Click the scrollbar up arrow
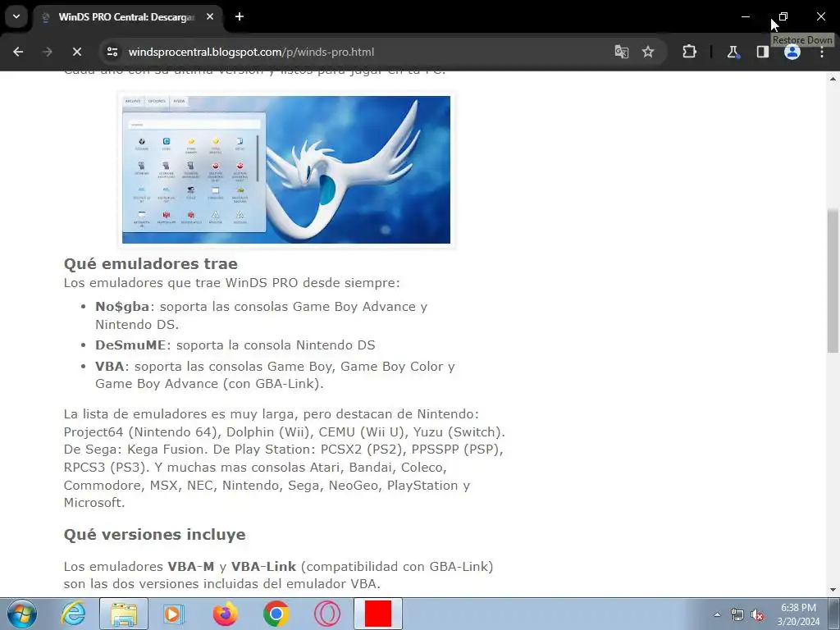 [x=833, y=79]
